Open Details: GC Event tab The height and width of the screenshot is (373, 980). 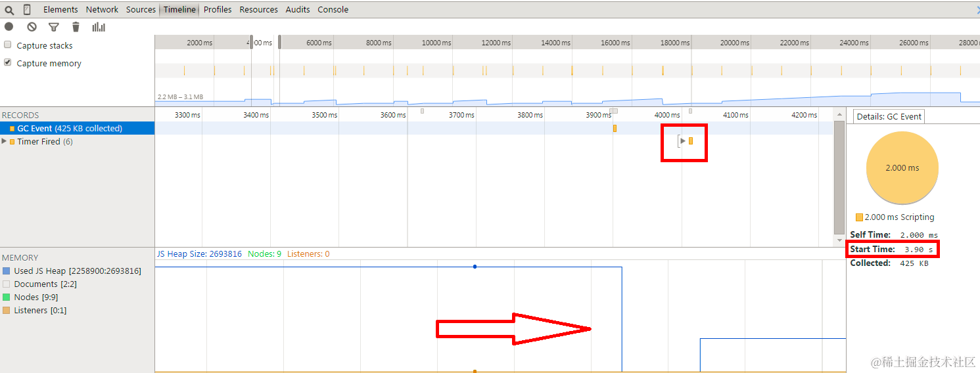(x=889, y=116)
